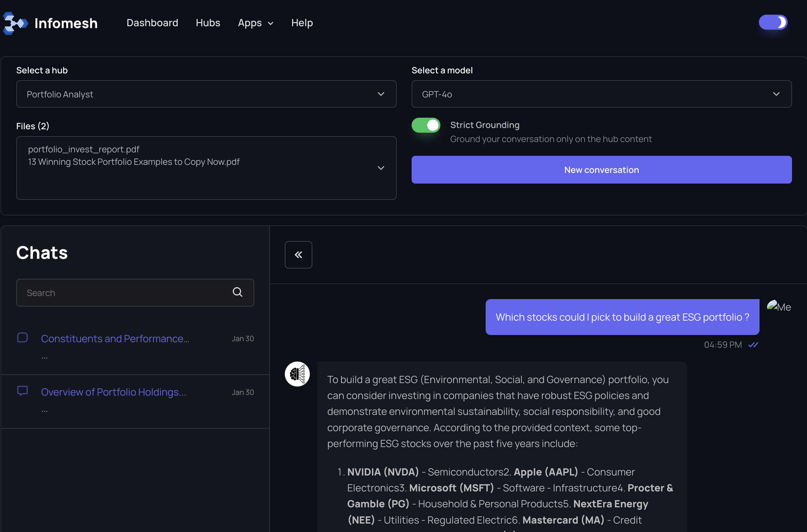This screenshot has width=807, height=532.
Task: Open the Constituents and Performance chat
Action: click(115, 338)
